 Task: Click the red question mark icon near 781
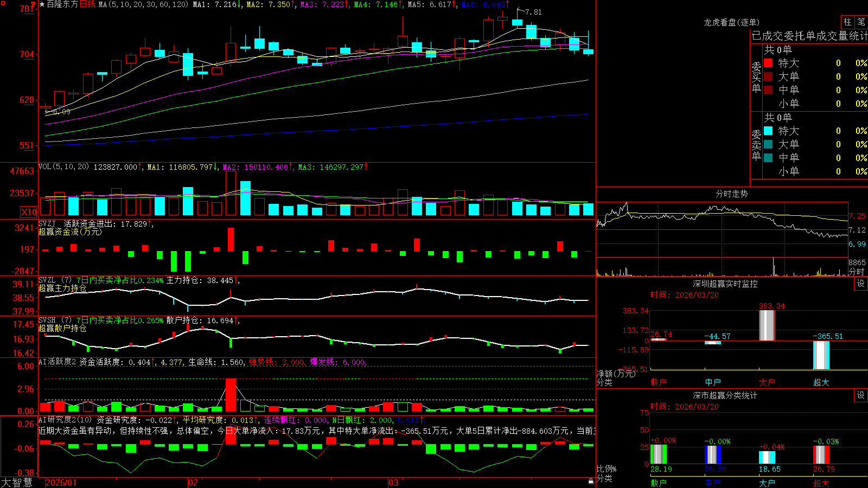[x=34, y=5]
